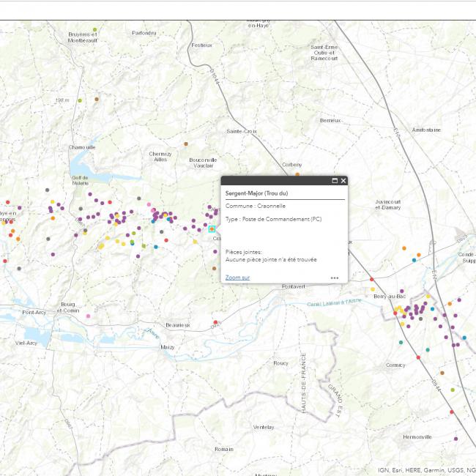Select red marker just below Berry-au-Bac label
476x476 pixels.
pos(395,313)
